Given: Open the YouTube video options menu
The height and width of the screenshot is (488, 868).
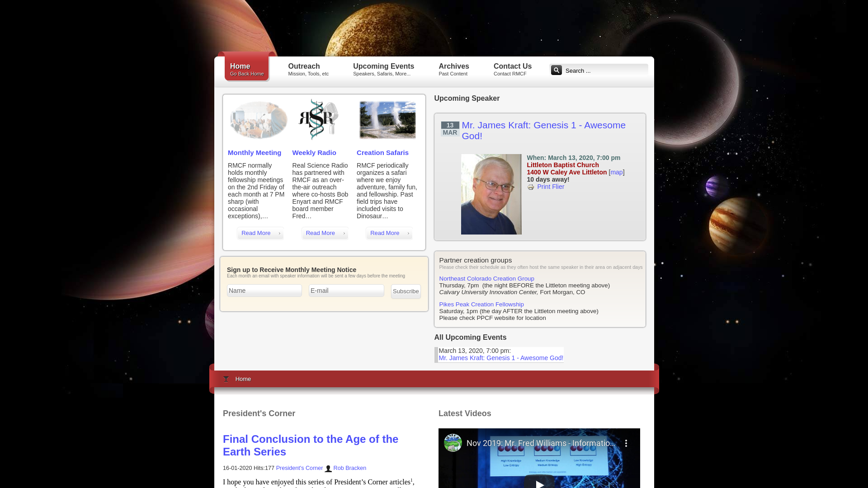Looking at the screenshot, I should (x=626, y=443).
